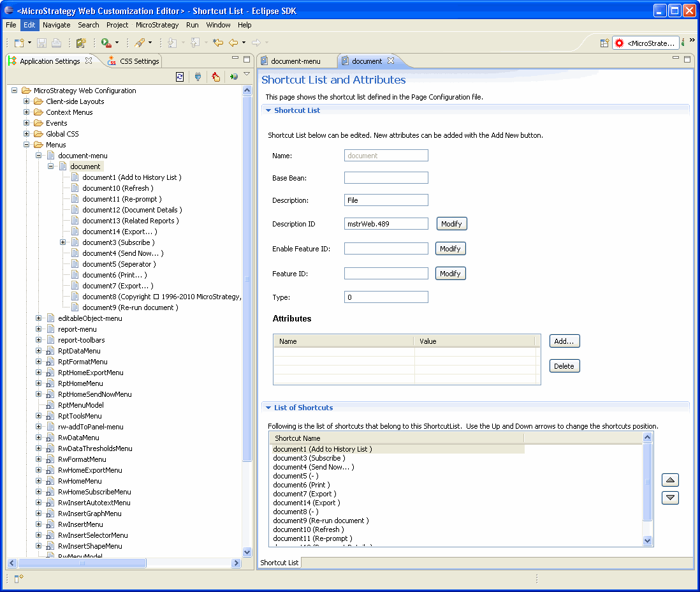This screenshot has height=592, width=700.
Task: Click the Search flashlight toolbar icon
Action: (140, 43)
